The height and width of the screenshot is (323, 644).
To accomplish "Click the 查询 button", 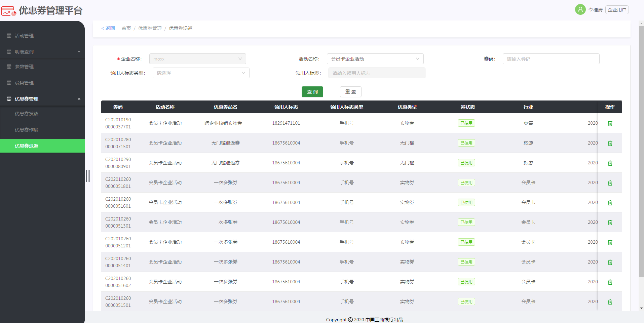I will point(312,92).
